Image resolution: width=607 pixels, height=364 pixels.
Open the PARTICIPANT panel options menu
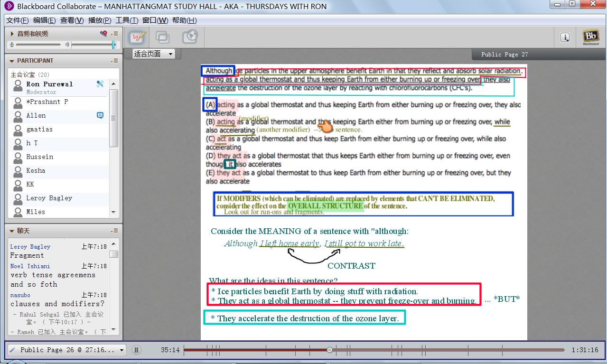click(114, 61)
